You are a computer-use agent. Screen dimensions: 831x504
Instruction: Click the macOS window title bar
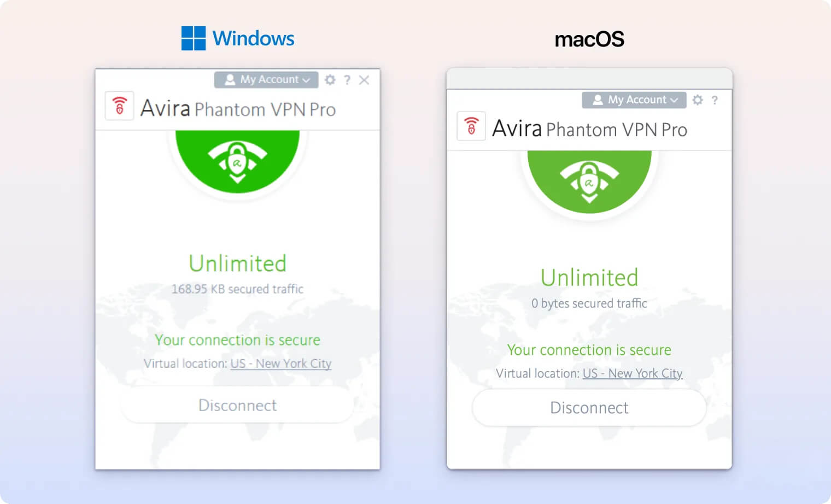tap(589, 78)
